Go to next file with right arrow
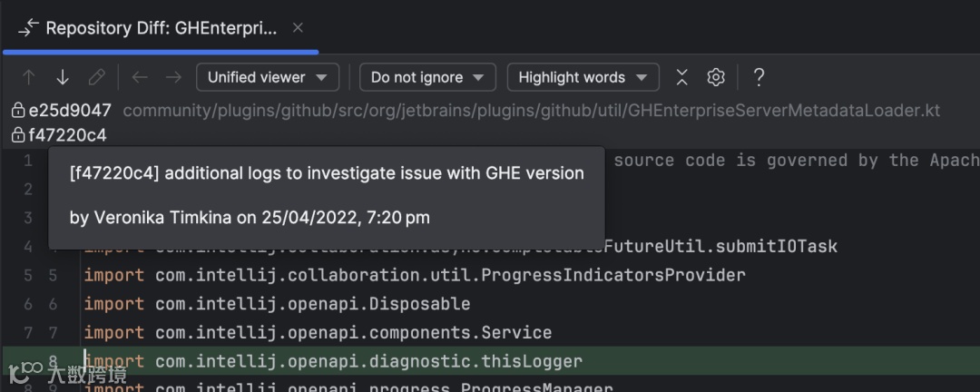 coord(172,77)
